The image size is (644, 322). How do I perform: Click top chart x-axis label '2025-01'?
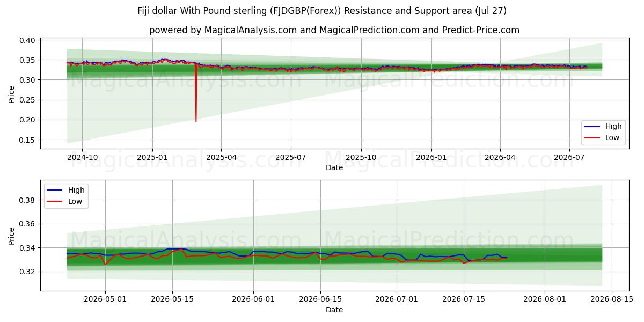[152, 157]
